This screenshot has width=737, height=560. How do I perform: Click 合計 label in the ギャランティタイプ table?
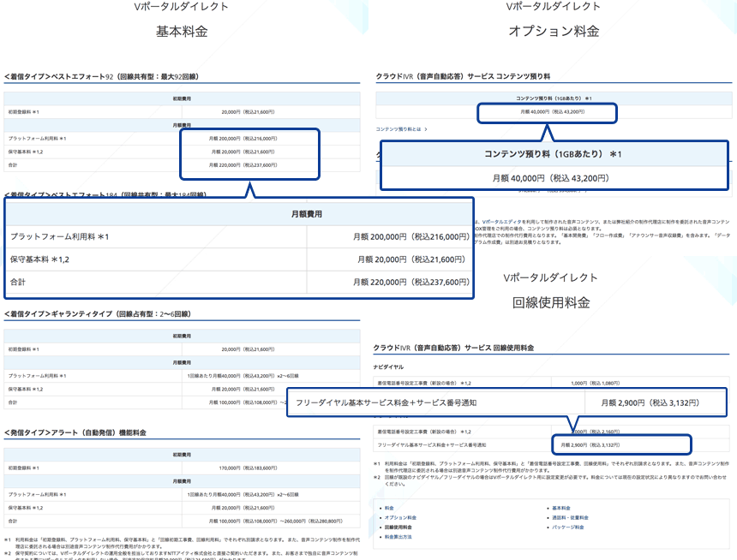click(x=13, y=402)
